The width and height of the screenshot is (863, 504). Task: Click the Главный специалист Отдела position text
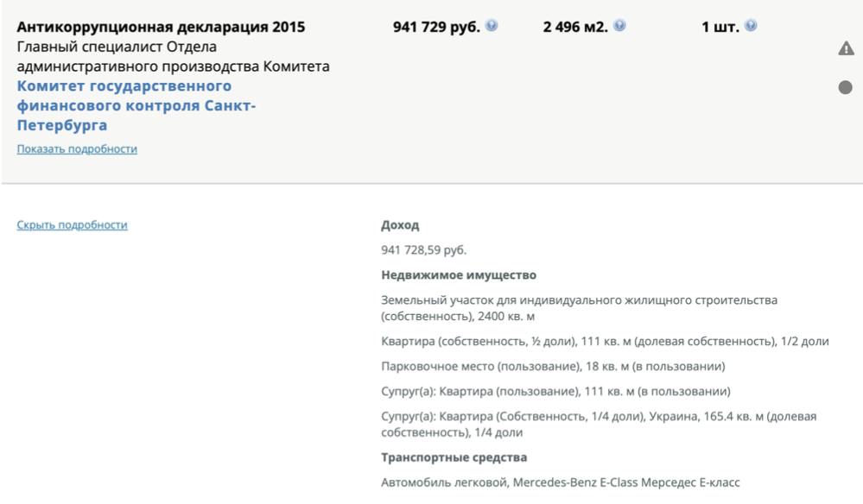click(x=117, y=47)
